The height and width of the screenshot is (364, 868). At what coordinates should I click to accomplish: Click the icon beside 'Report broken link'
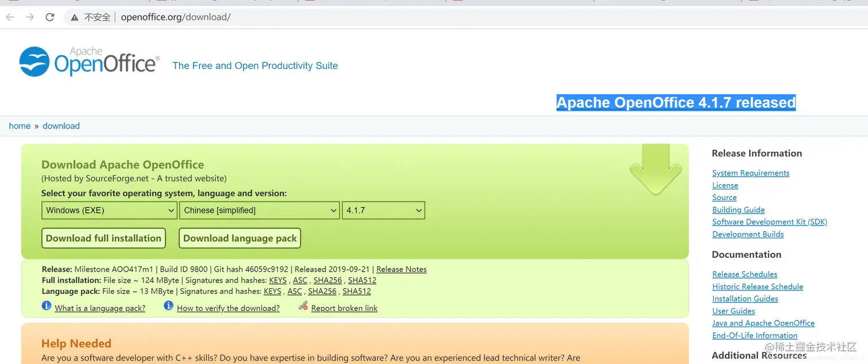[303, 306]
